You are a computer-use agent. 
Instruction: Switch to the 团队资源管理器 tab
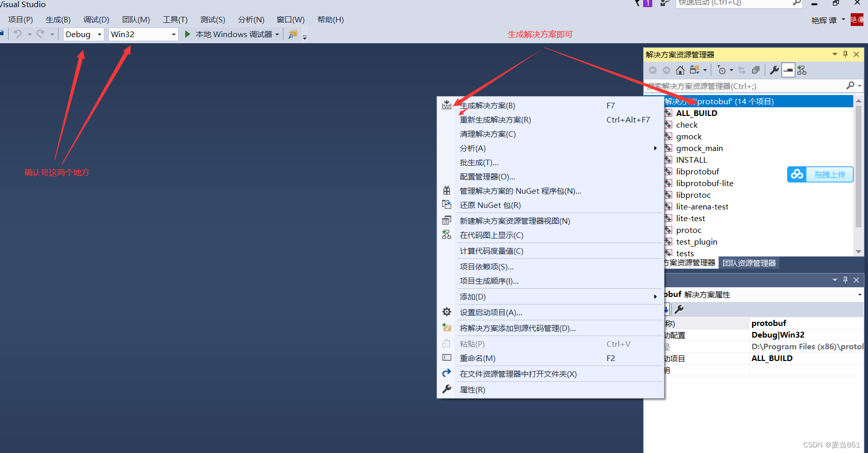(749, 263)
